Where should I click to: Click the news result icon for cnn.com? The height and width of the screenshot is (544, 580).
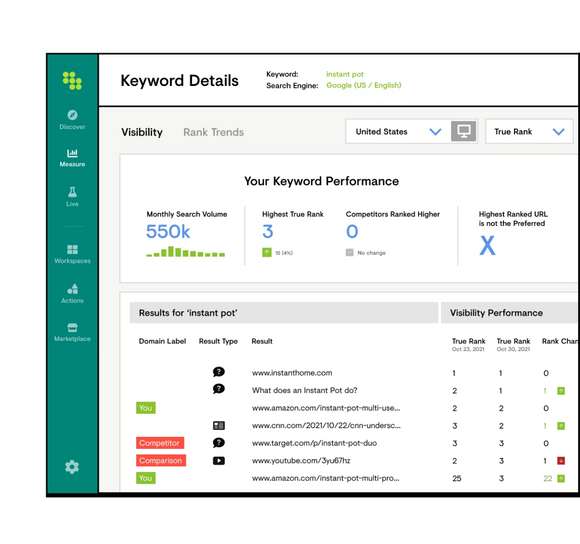tap(219, 426)
